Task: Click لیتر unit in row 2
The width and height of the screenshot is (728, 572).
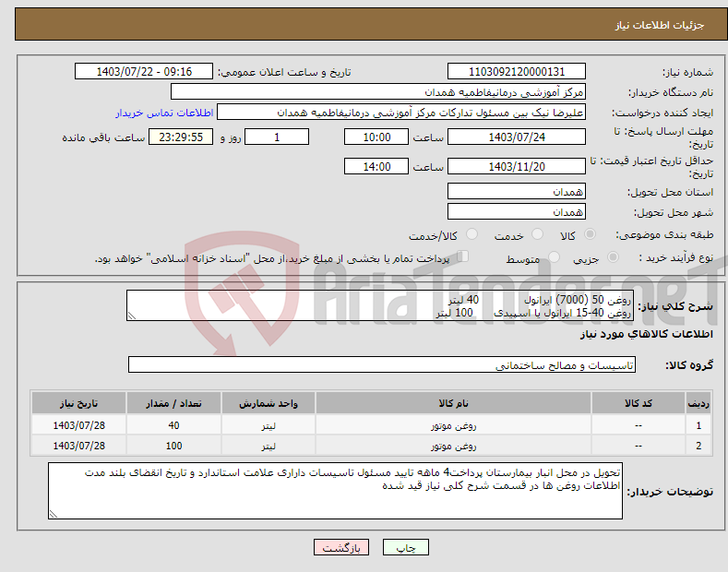Action: [269, 447]
